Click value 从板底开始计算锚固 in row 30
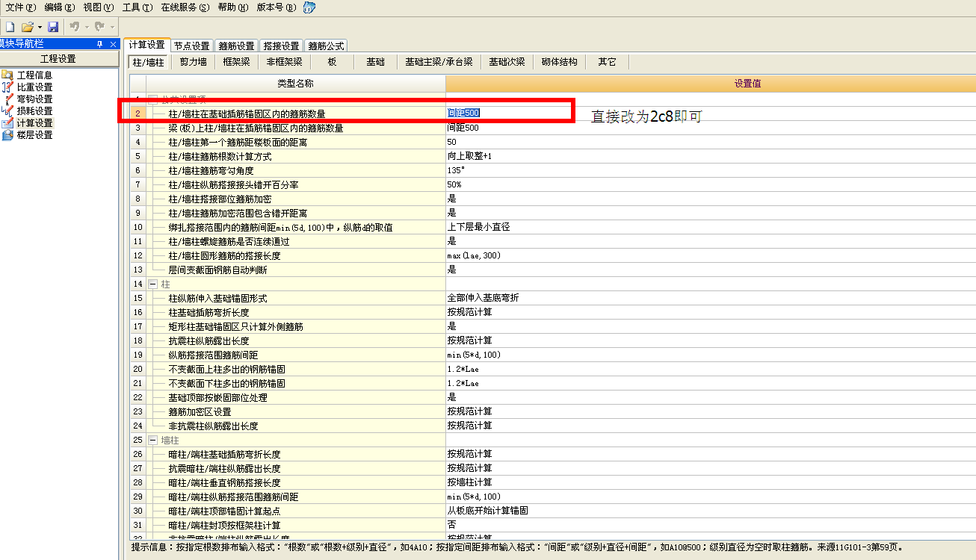This screenshot has height=560, width=976. tap(487, 511)
